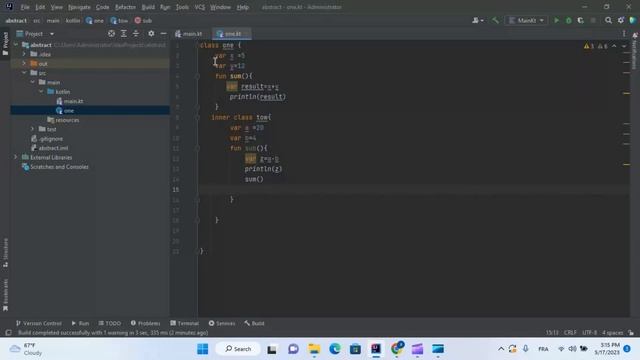Viewport: 640px width, 360px height.
Task: Collapse the kotlin folder
Action: click(41, 91)
